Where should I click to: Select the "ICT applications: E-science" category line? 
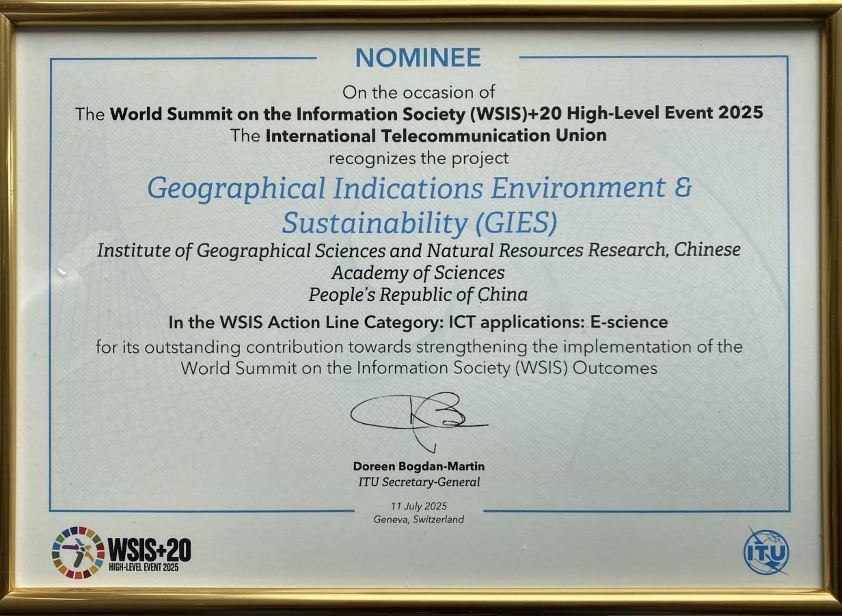(419, 321)
